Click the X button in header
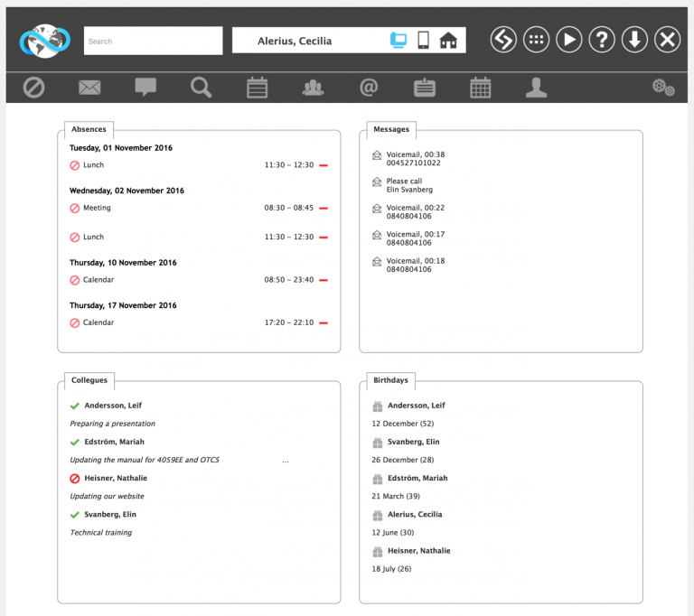Screen dimensions: 694x616 coord(668,40)
